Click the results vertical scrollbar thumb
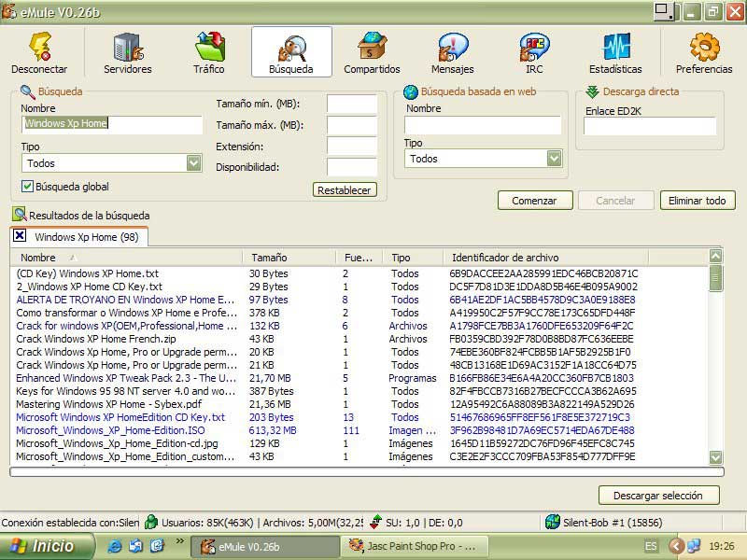Image resolution: width=747 pixels, height=560 pixels. pos(715,277)
